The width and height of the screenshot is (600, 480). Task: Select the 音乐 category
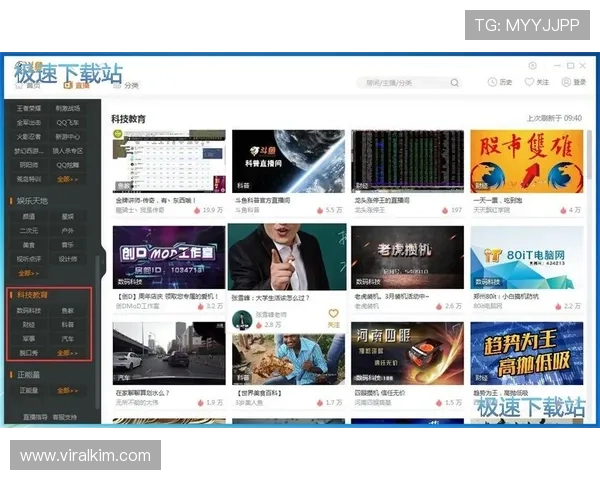[68, 245]
